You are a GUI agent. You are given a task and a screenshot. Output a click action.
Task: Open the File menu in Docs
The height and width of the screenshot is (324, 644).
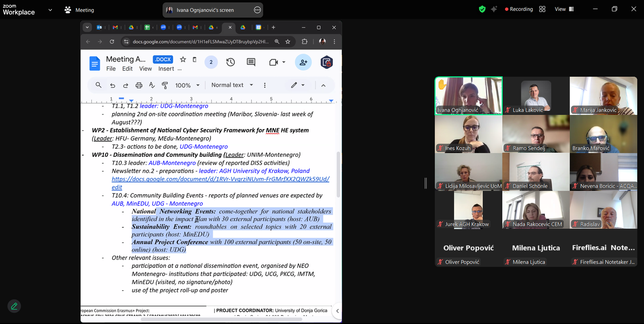pyautogui.click(x=111, y=69)
